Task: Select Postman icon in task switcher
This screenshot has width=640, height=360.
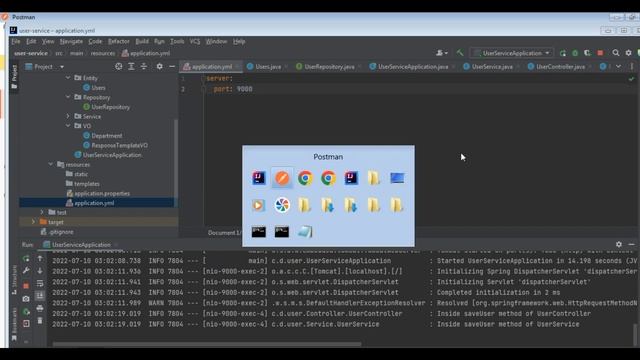Action: 282,178
